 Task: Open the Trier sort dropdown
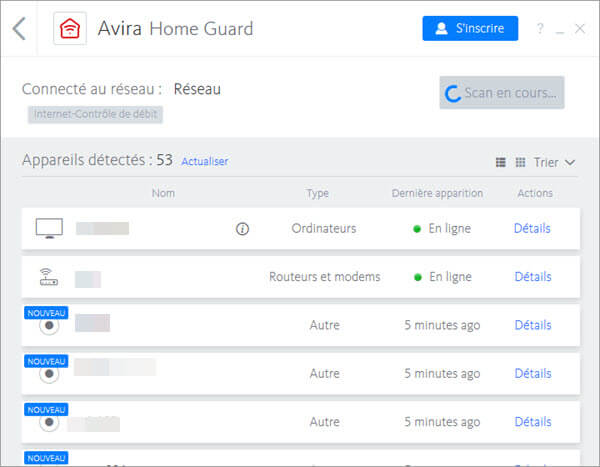pyautogui.click(x=554, y=162)
